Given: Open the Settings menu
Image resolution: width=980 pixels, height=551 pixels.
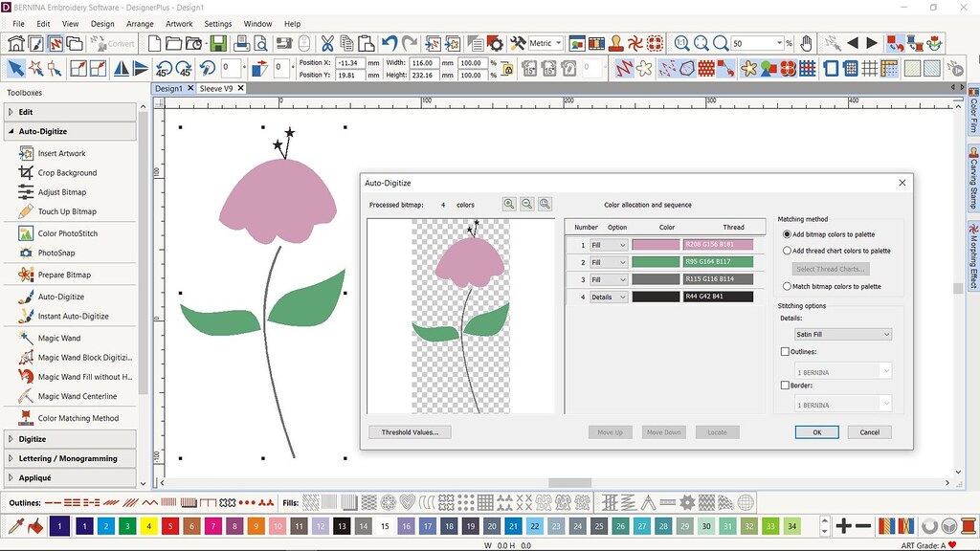Looking at the screenshot, I should click(217, 24).
